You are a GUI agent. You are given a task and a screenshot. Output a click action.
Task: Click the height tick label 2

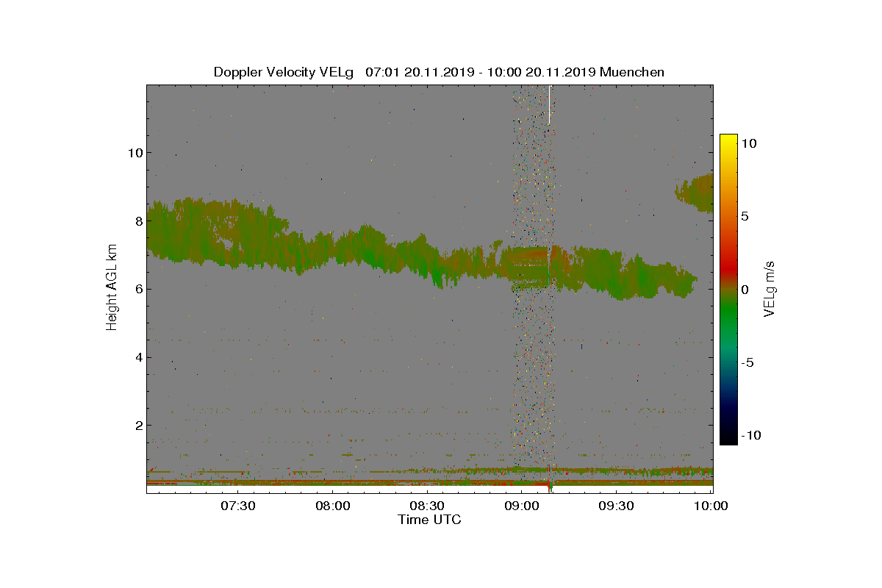click(x=138, y=426)
